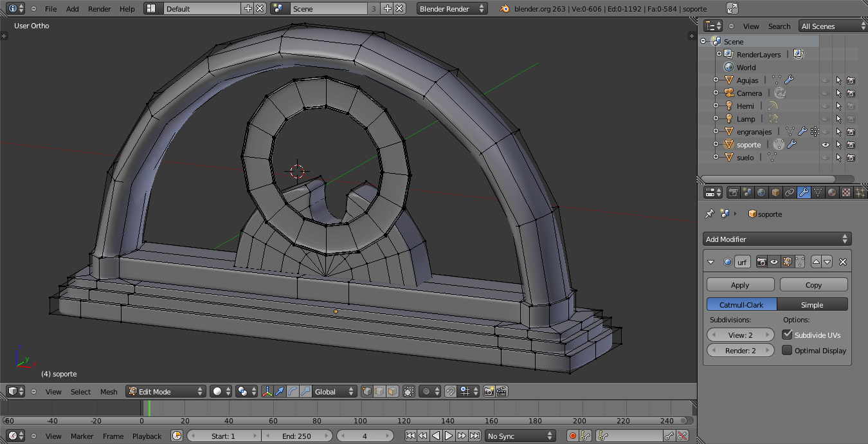The width and height of the screenshot is (868, 444).
Task: Toggle modifier render camera button
Action: click(x=761, y=262)
